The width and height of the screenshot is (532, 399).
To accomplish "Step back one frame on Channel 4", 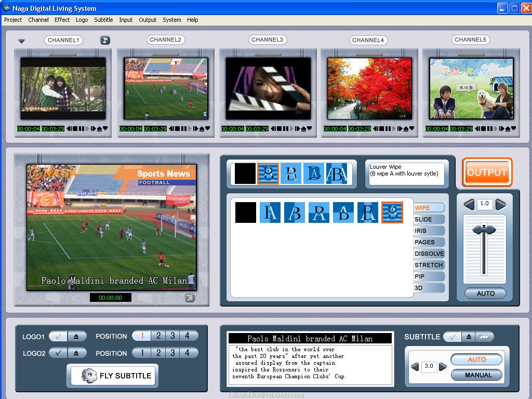I will click(376, 129).
